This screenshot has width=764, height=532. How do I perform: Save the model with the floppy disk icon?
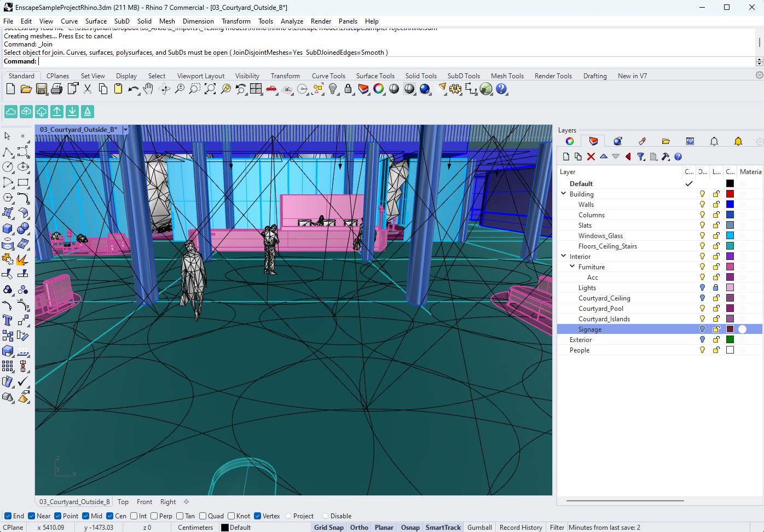coord(41,89)
